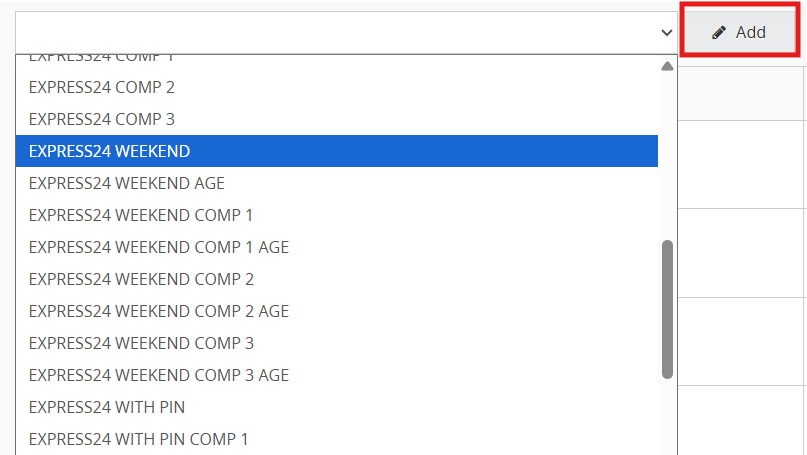
Task: Choose EXPRESS24 WEEKEND COMP 2
Action: [141, 279]
